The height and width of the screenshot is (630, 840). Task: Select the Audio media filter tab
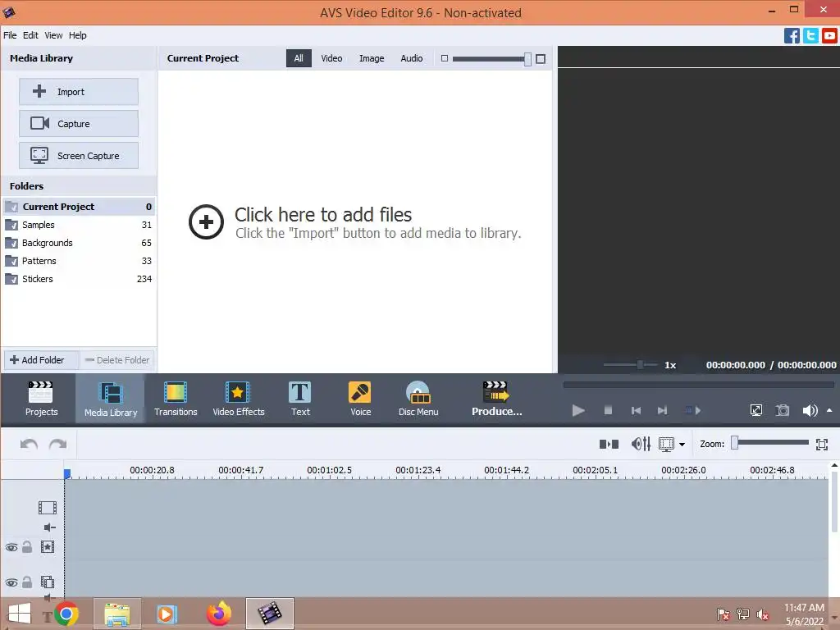[x=412, y=58]
